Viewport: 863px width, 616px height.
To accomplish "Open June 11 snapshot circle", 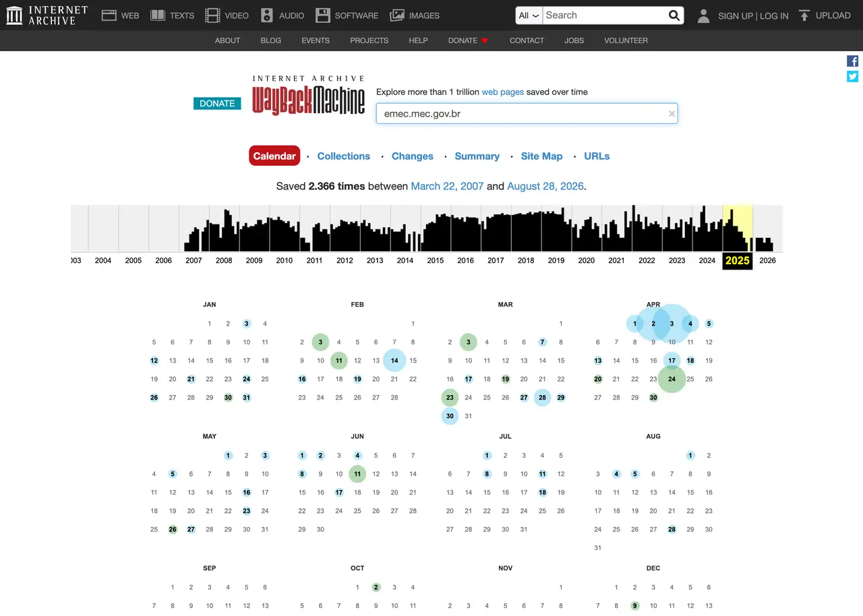I will (357, 474).
